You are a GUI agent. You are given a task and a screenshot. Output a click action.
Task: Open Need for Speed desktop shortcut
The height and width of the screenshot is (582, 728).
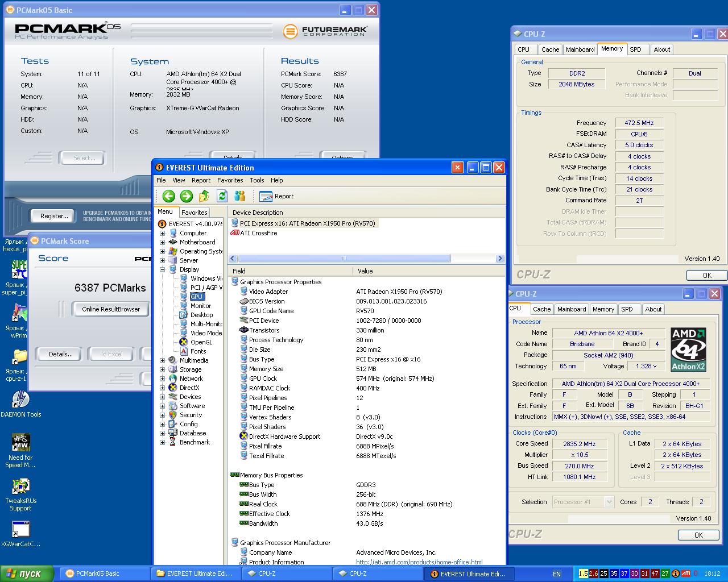pos(20,450)
